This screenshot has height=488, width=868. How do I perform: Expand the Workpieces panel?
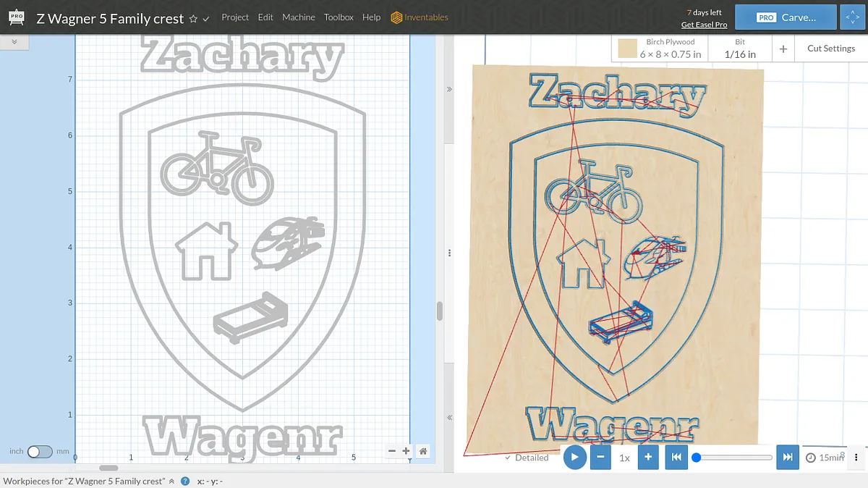coord(171,481)
